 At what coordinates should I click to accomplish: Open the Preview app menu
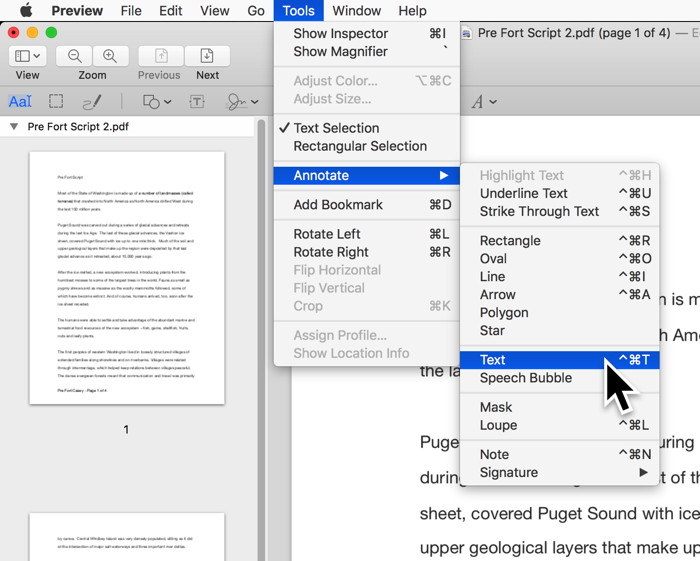[77, 10]
